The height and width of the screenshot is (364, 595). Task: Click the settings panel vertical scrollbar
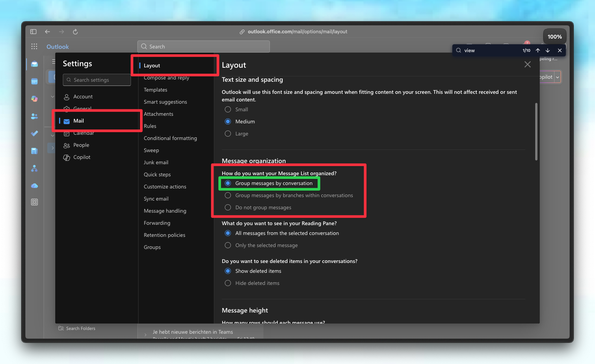pyautogui.click(x=536, y=132)
